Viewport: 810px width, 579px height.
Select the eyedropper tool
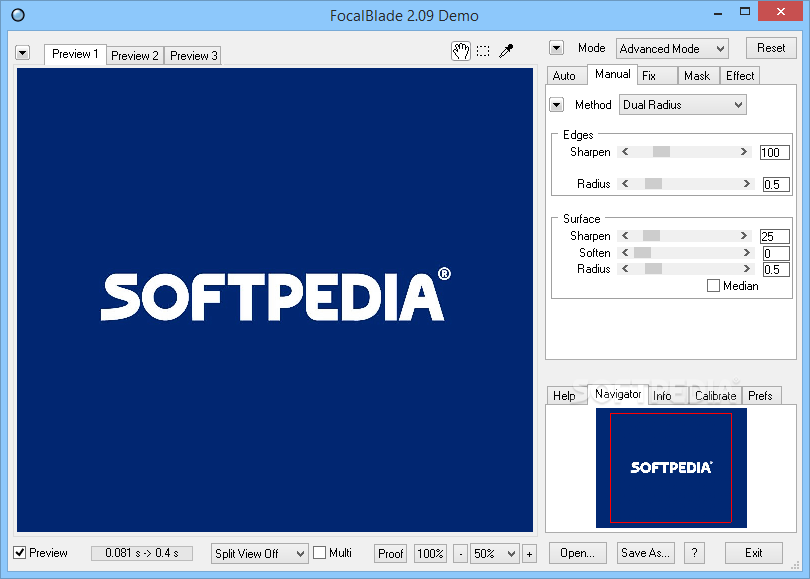pos(506,51)
